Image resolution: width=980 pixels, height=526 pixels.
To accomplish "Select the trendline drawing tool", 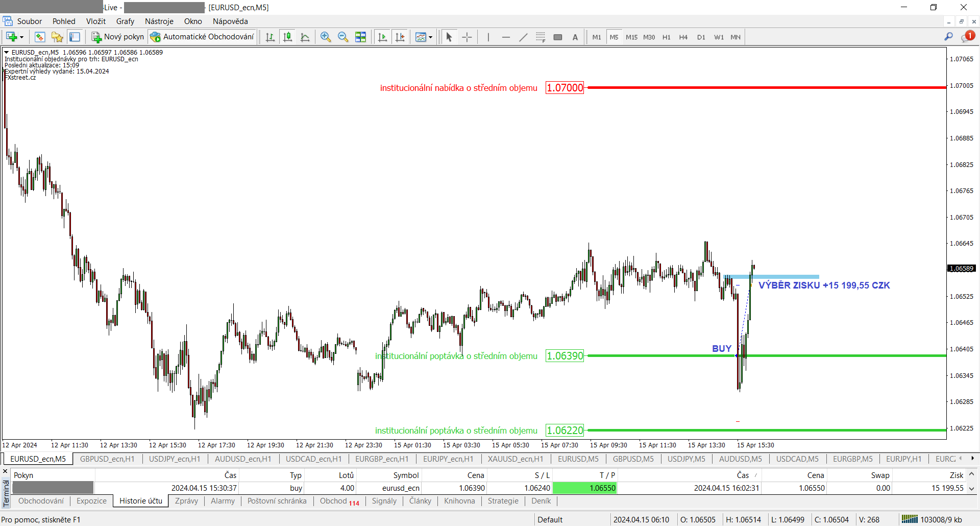I will (523, 37).
